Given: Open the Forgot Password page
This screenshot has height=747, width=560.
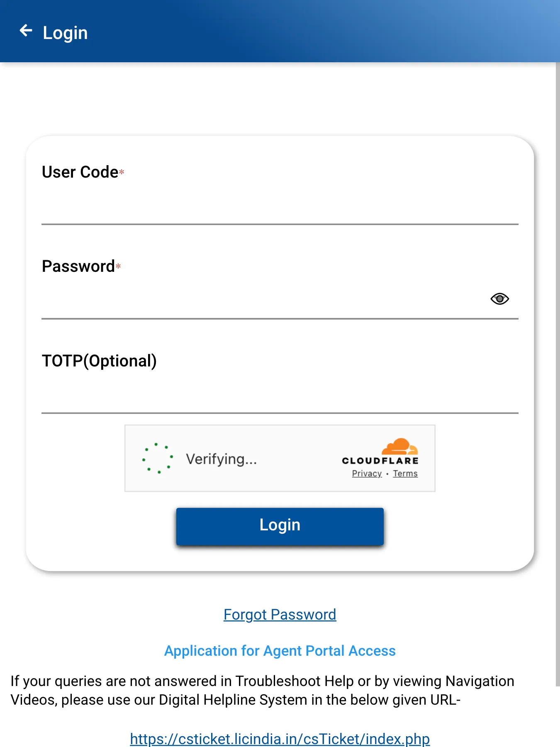Looking at the screenshot, I should point(280,614).
